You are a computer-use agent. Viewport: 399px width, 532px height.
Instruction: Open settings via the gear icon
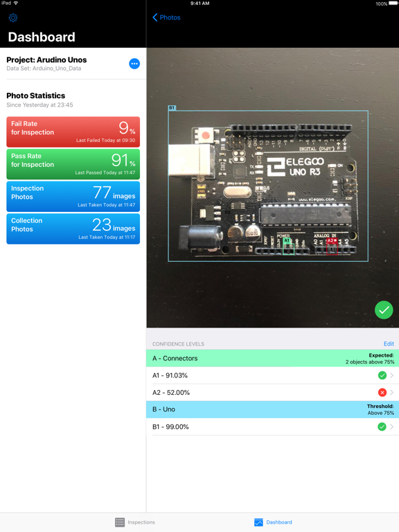tap(13, 17)
